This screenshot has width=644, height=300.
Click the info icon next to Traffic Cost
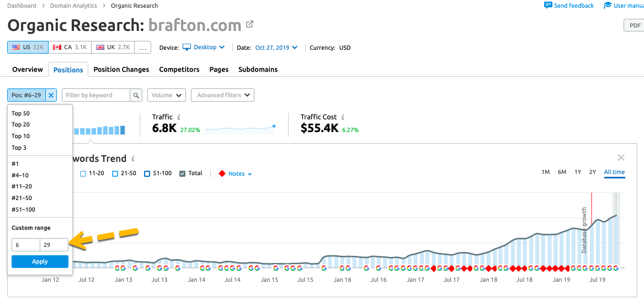coord(343,117)
